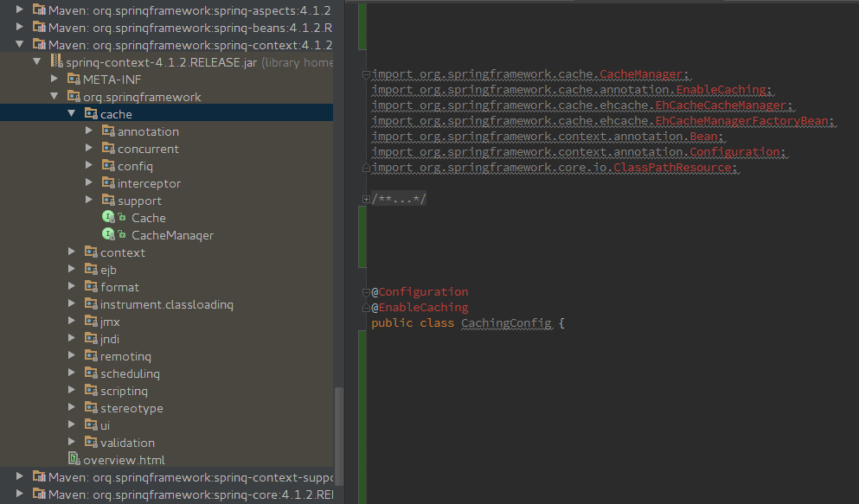Expand the support package arrow

tap(88, 201)
